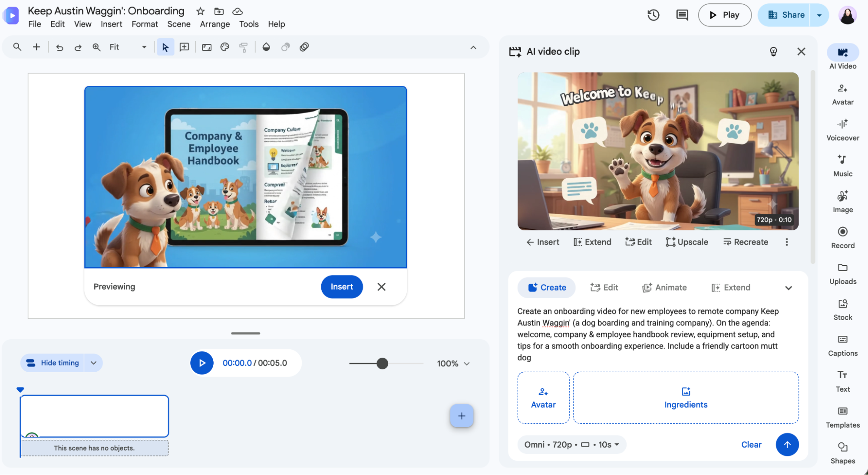Open the 100% timeline zoom dropdown
The height and width of the screenshot is (475, 868).
coord(453,364)
